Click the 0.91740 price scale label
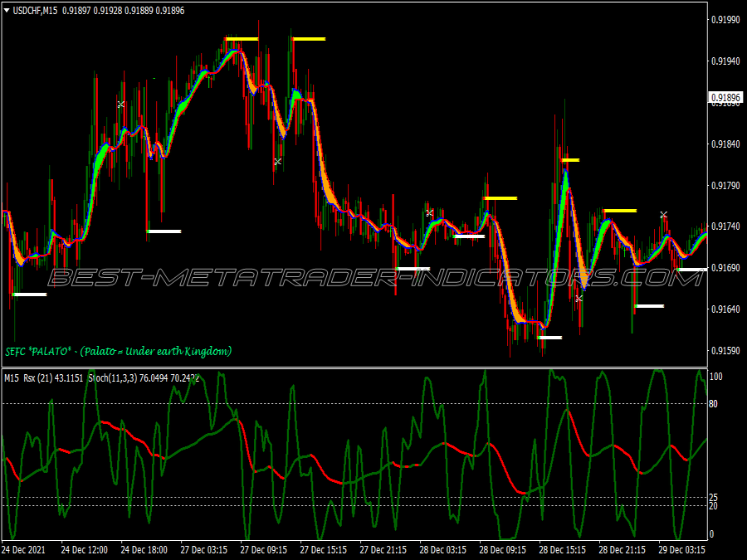Image resolution: width=747 pixels, height=560 pixels. tap(726, 226)
